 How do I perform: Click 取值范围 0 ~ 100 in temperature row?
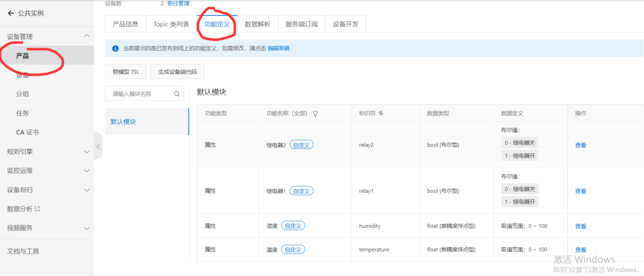[524, 250]
